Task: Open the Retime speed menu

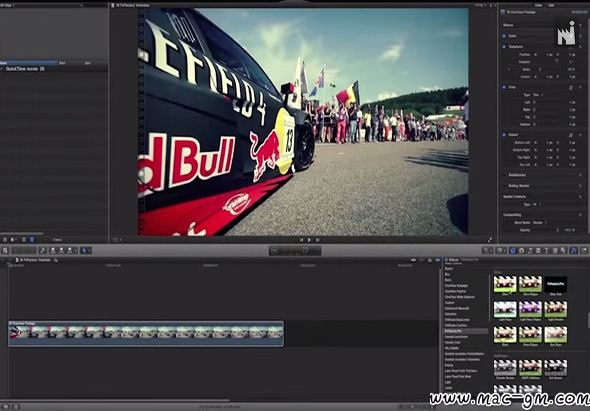Action: tap(501, 250)
